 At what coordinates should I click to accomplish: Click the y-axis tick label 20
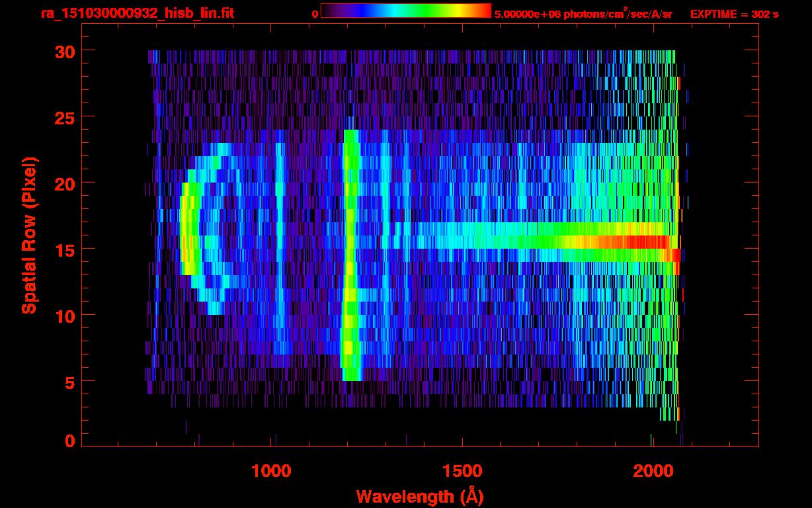[64, 183]
